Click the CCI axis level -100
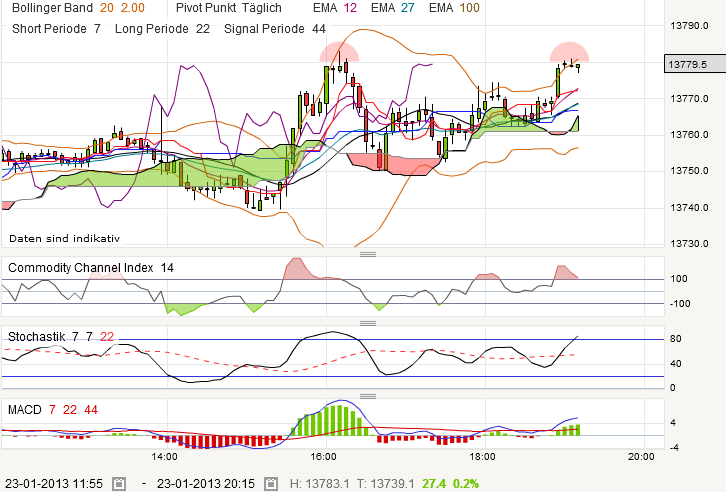This screenshot has width=726, height=492. tap(680, 304)
